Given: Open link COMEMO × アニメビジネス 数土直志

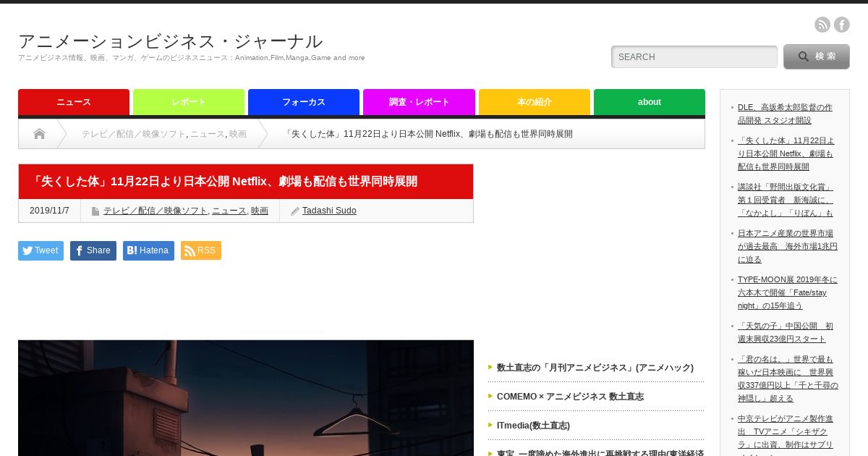Looking at the screenshot, I should tap(570, 397).
